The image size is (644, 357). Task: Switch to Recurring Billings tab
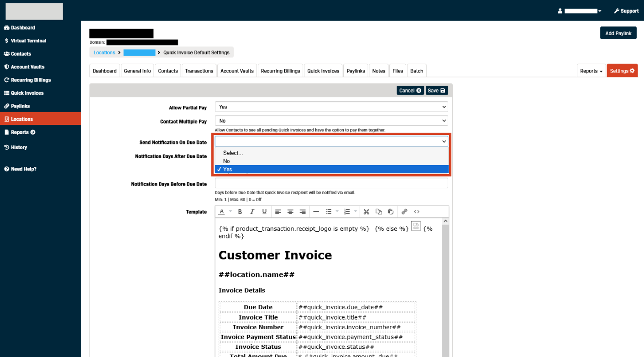[x=280, y=71]
